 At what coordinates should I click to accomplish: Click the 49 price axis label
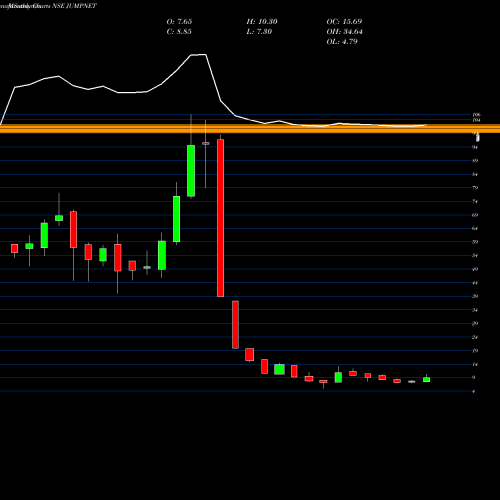[x=475, y=269]
